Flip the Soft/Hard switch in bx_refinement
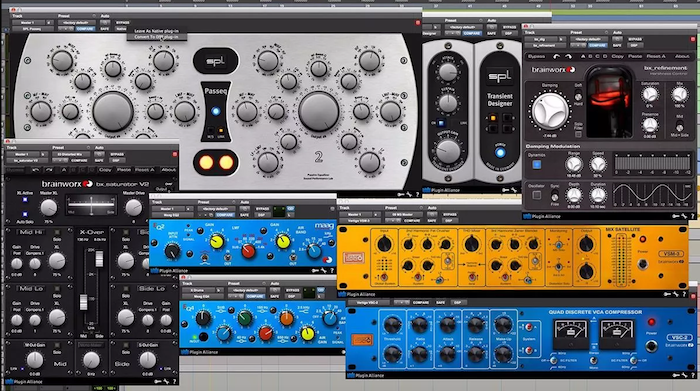This screenshot has width=700, height=391. 578,96
